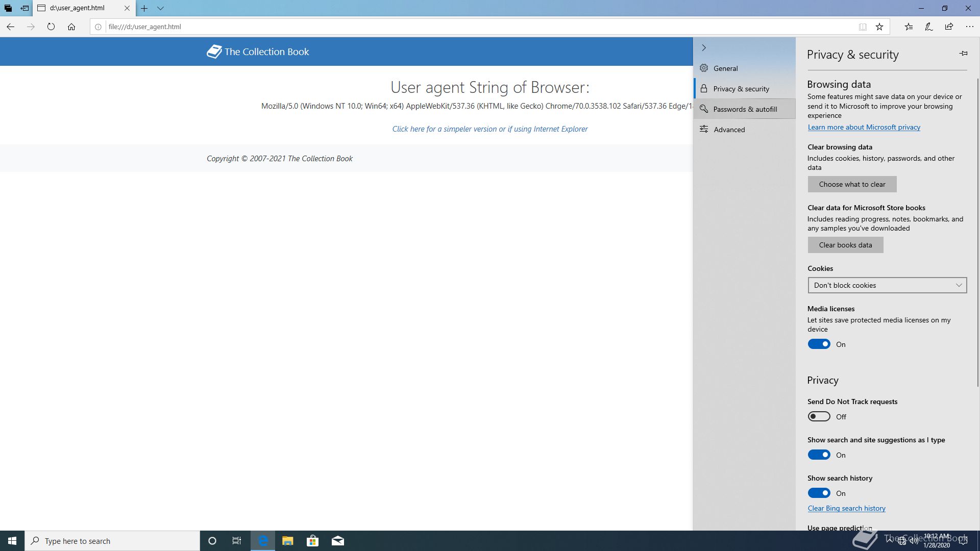Show tab previews chevron
Image resolution: width=980 pixels, height=551 pixels.
160,8
